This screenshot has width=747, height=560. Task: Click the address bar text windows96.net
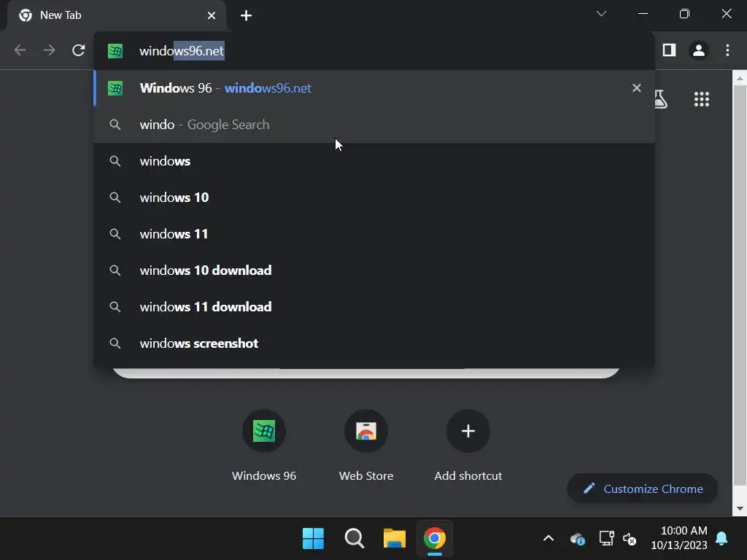click(182, 51)
